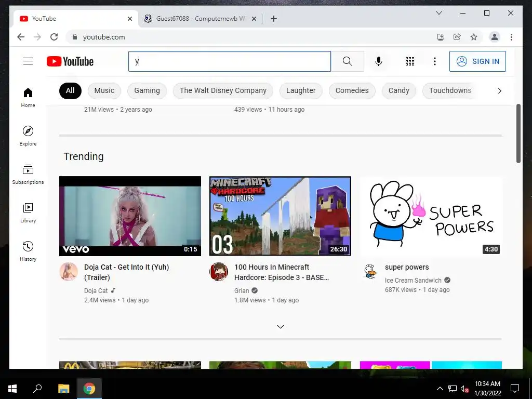Open the Doja Cat channel name link
532x399 pixels.
pos(96,291)
